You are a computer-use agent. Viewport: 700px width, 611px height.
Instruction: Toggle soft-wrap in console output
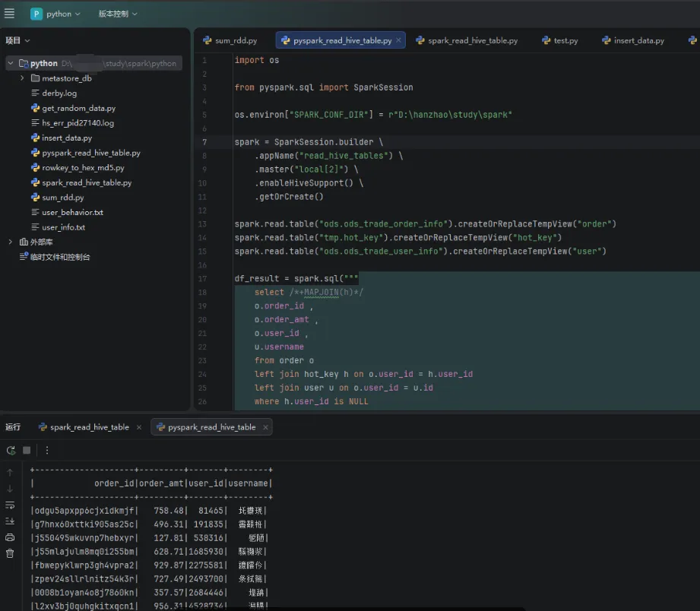pyautogui.click(x=10, y=505)
